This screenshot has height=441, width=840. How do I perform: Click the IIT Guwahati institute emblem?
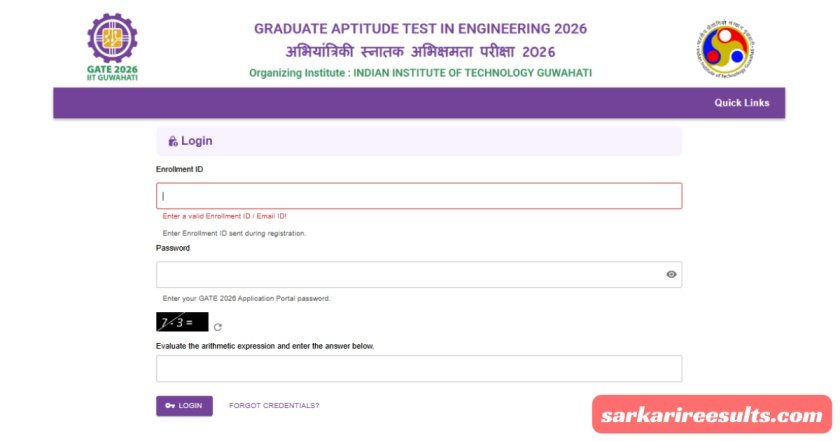[x=725, y=47]
